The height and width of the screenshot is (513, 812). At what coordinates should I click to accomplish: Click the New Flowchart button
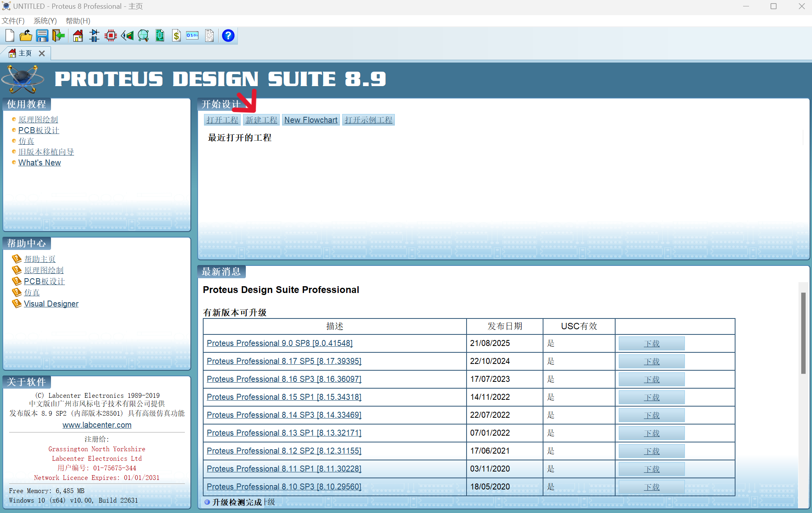point(311,120)
